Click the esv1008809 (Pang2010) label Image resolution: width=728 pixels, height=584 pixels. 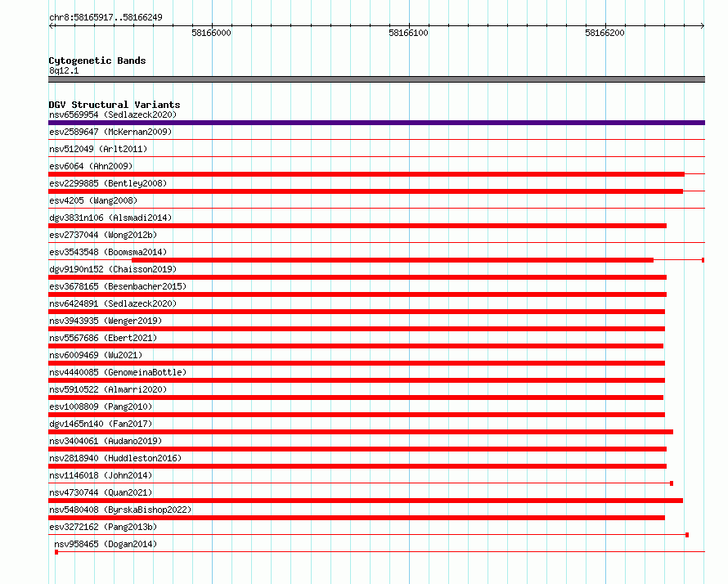pos(101,407)
